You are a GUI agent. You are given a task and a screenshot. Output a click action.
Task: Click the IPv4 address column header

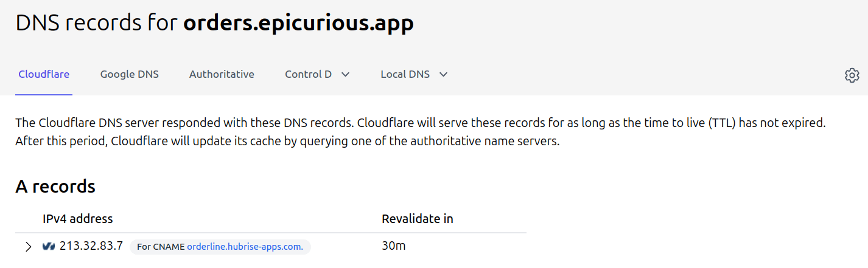click(78, 219)
